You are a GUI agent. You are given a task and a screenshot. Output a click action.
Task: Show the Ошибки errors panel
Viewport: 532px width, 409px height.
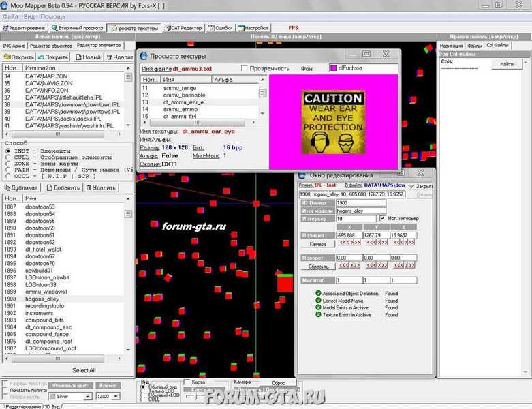221,28
